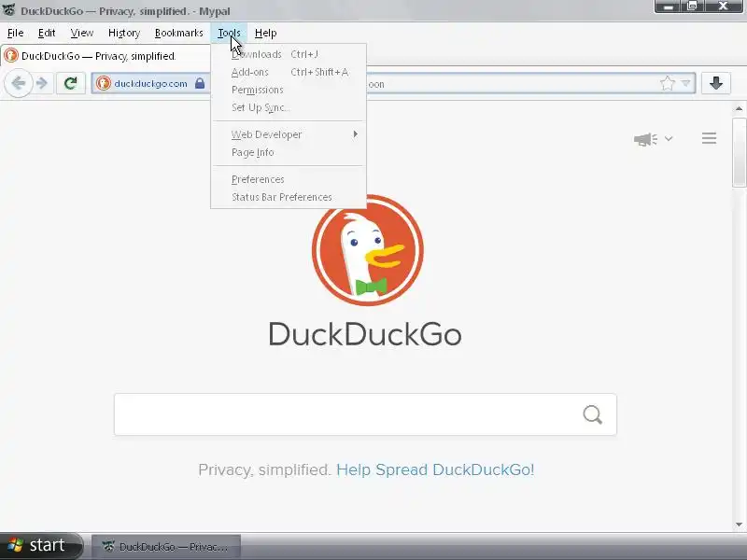Image resolution: width=747 pixels, height=560 pixels.
Task: Bookmark this page with the star icon
Action: pos(668,83)
